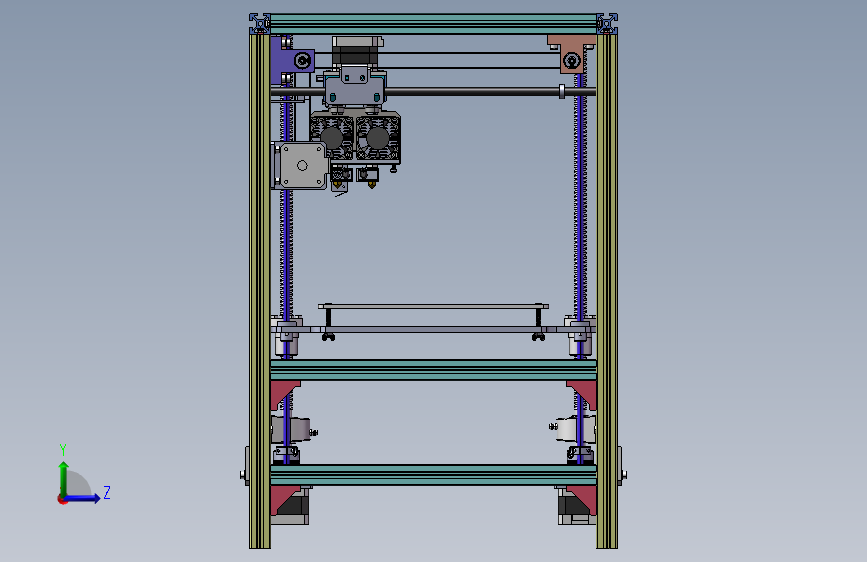The image size is (867, 562).
Task: Select the green Y-axis arrow of the triad
Action: point(64,479)
